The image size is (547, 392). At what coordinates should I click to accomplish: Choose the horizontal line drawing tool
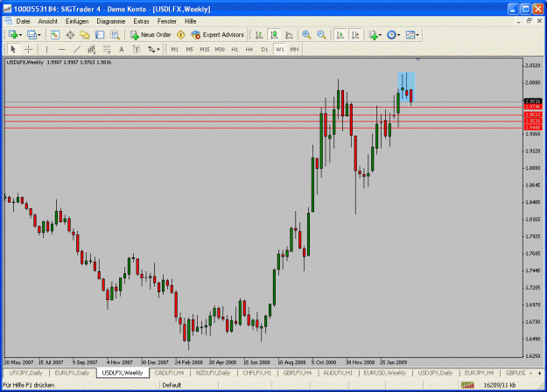point(62,50)
